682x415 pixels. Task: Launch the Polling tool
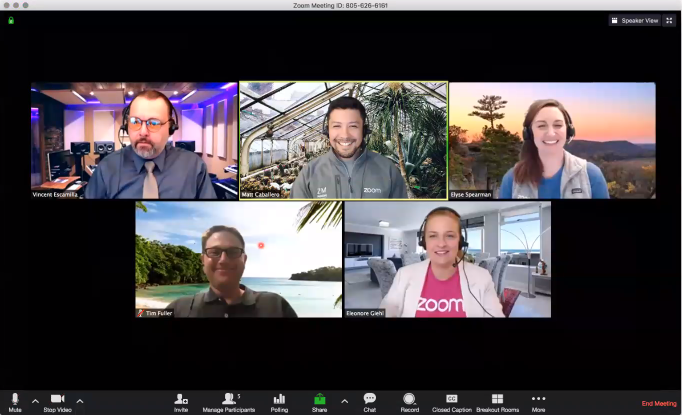(279, 402)
